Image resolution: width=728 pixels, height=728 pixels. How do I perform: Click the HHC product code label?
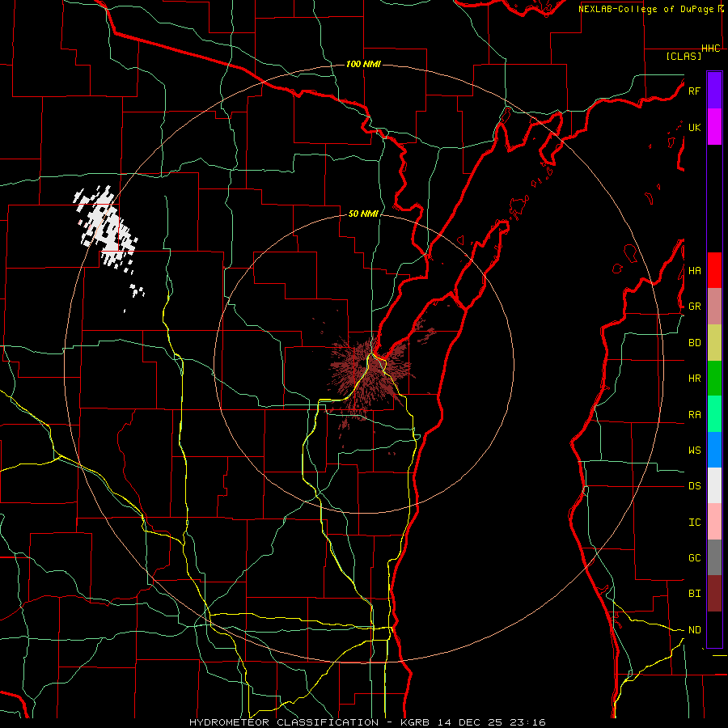[711, 49]
